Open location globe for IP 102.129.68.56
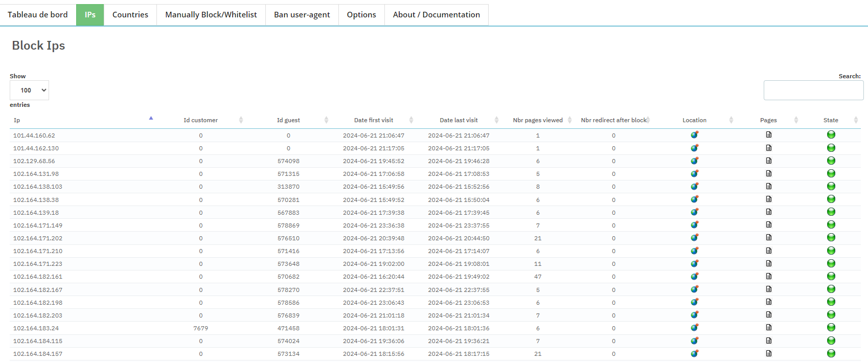This screenshot has width=868, height=362. coord(694,161)
